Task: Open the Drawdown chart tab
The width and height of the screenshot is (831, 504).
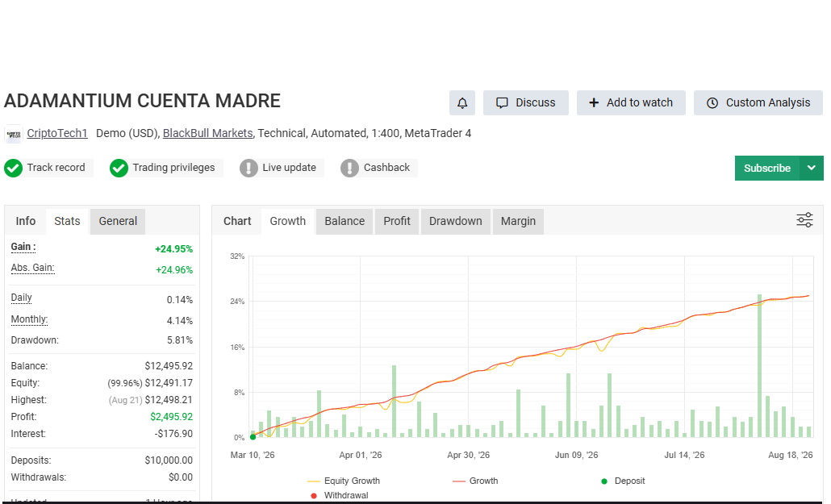Action: [456, 221]
